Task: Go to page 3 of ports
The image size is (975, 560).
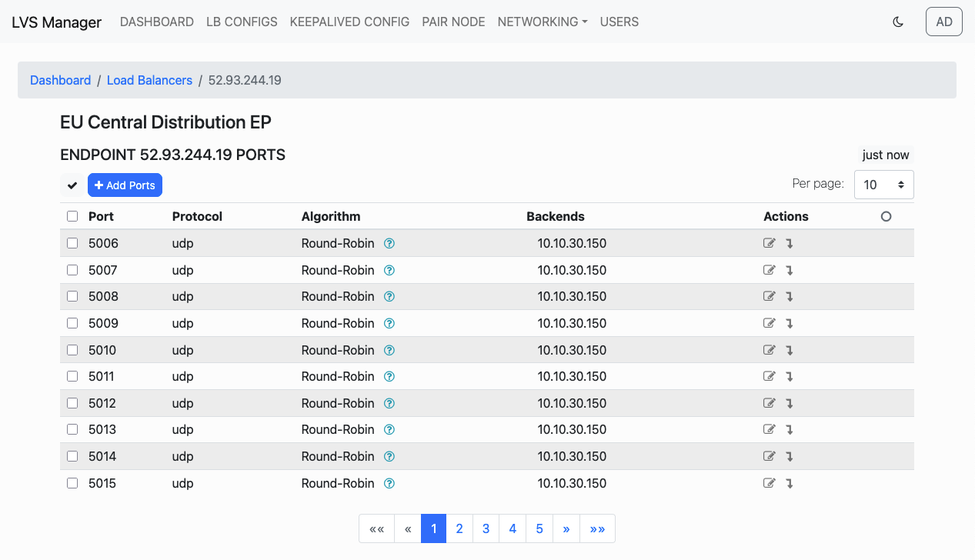Action: click(x=486, y=529)
